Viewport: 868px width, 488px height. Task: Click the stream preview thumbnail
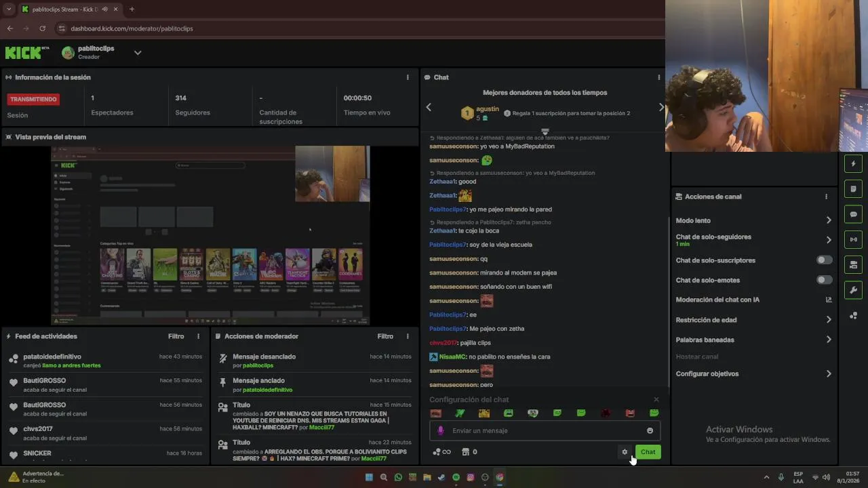pos(211,235)
